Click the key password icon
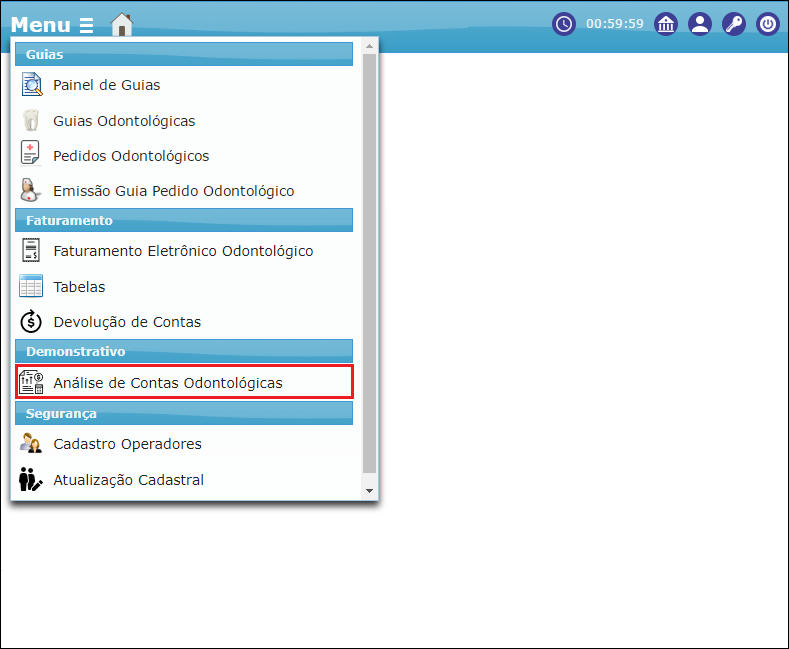789x649 pixels. pos(734,24)
